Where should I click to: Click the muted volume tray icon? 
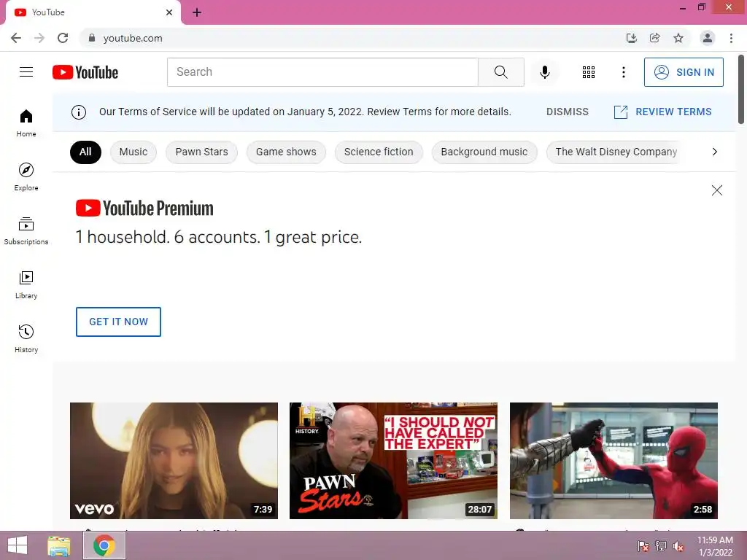pyautogui.click(x=678, y=547)
